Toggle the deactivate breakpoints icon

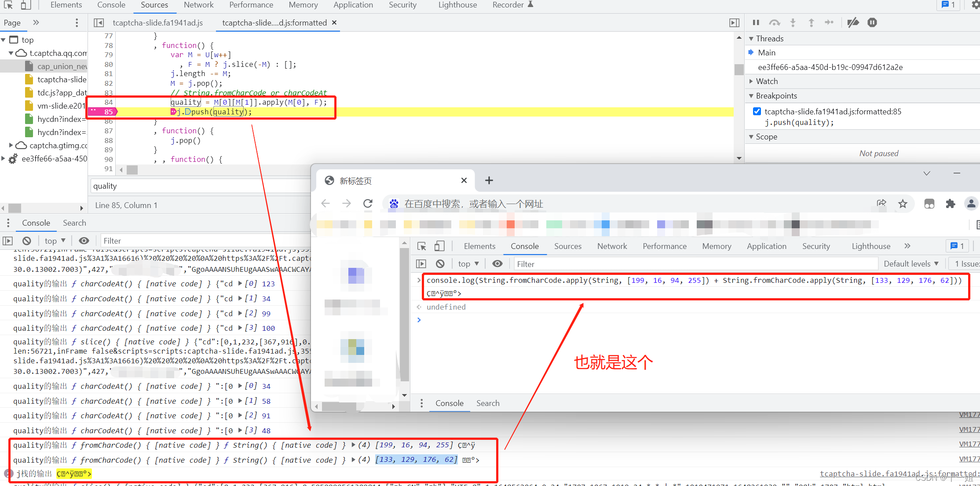coord(853,22)
